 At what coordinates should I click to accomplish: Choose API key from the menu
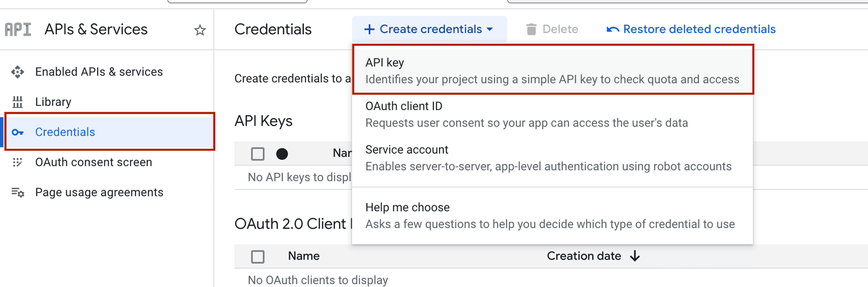point(385,62)
